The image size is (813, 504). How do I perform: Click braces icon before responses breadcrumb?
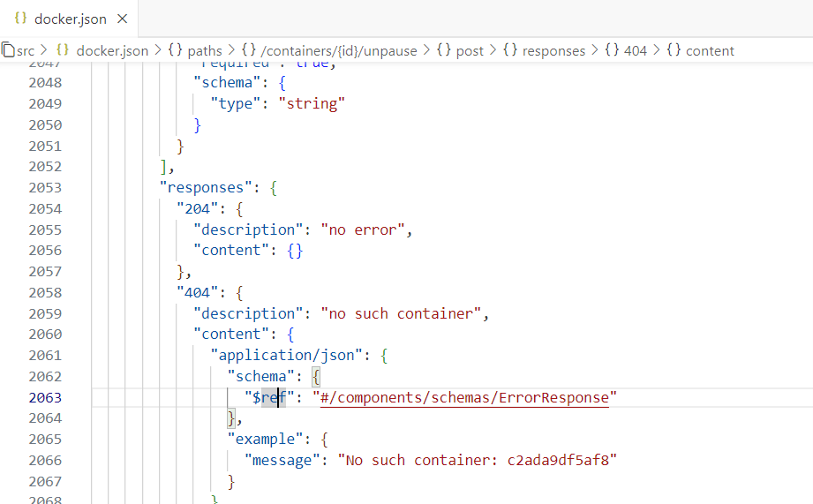(510, 50)
